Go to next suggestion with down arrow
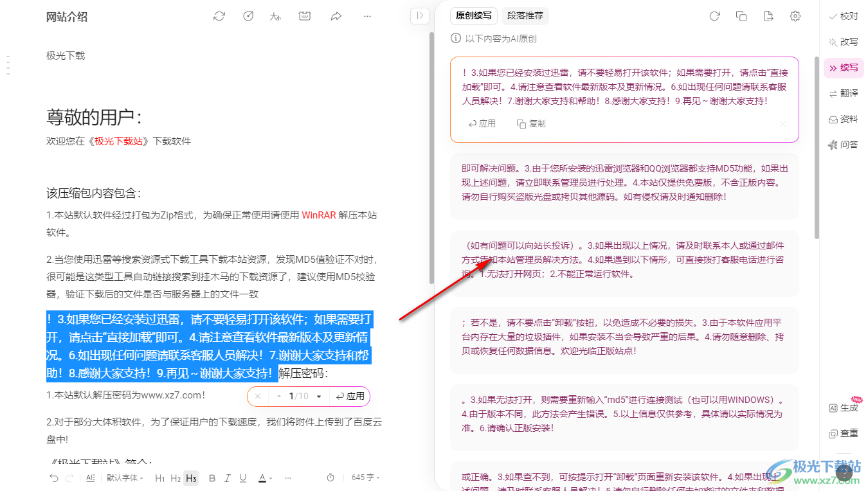The image size is (868, 491). coord(318,397)
